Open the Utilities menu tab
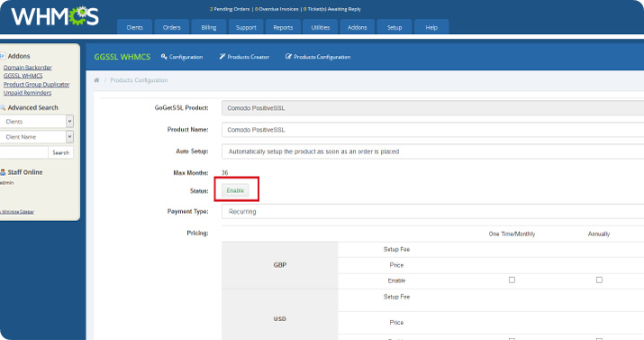Screen dimensions: 644x340 321,27
